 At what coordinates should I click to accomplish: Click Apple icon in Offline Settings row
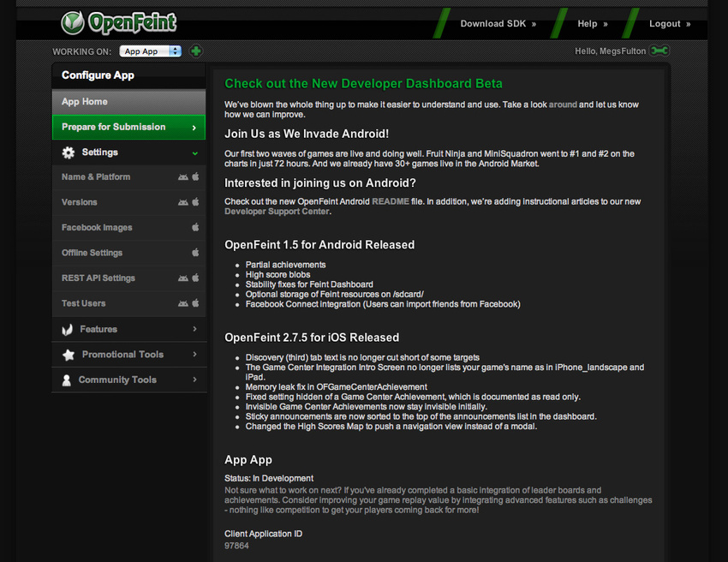(x=195, y=252)
